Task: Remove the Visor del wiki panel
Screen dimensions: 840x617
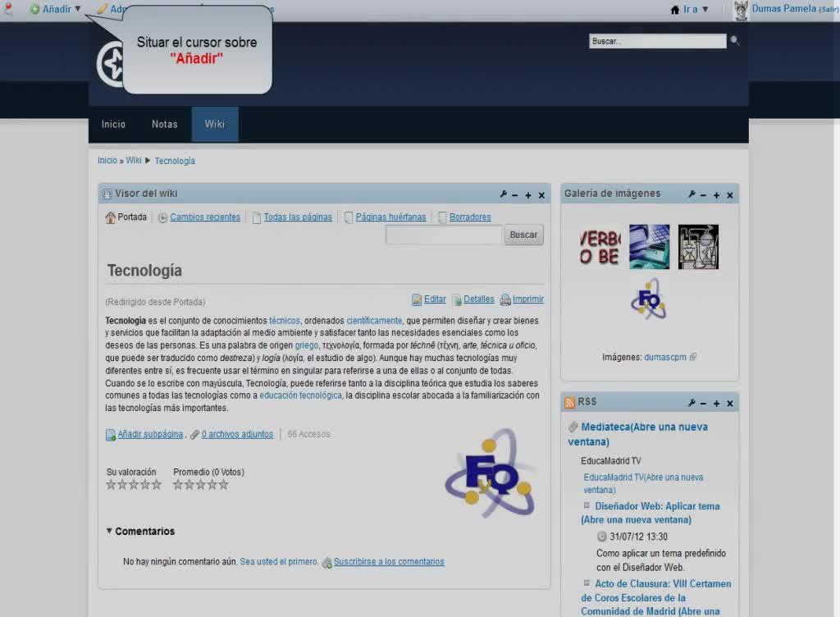Action: pos(541,195)
